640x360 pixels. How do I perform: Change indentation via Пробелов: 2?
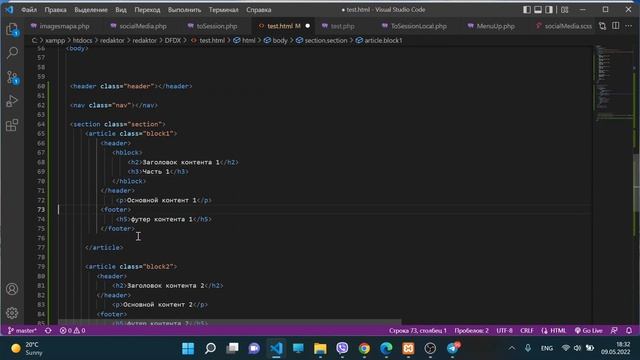(x=471, y=331)
